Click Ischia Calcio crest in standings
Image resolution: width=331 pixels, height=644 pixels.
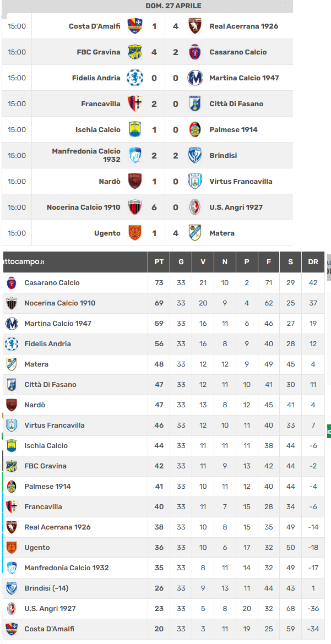click(x=12, y=446)
